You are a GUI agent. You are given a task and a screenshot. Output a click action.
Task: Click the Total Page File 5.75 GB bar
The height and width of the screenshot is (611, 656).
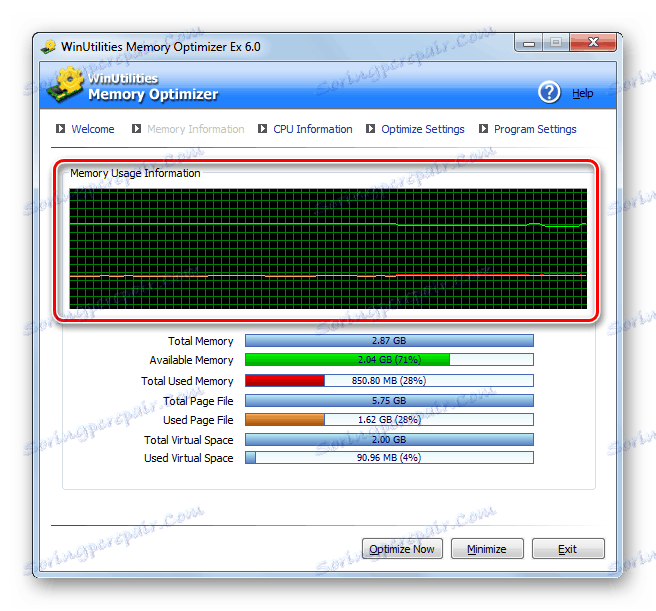[x=389, y=400]
